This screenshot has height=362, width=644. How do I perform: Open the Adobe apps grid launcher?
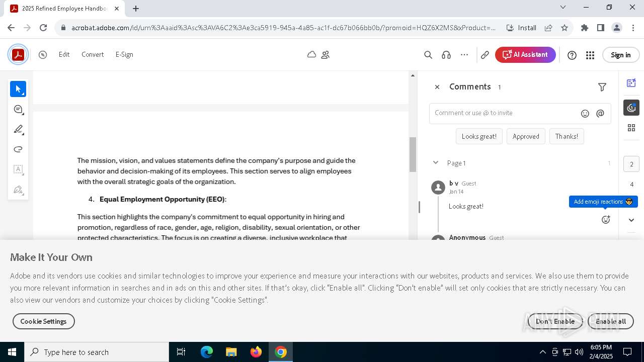pos(590,55)
